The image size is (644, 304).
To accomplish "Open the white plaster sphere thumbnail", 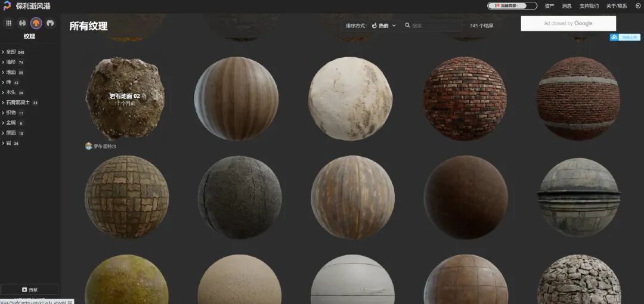I will click(351, 98).
